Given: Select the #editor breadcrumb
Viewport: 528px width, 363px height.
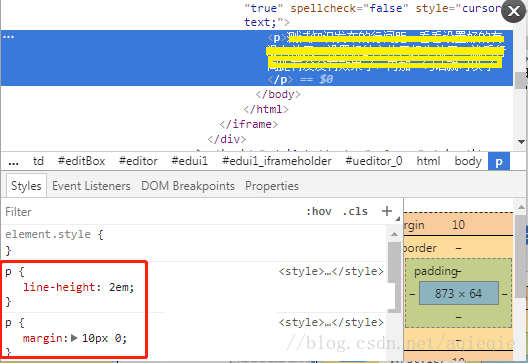Looking at the screenshot, I should [x=138, y=161].
